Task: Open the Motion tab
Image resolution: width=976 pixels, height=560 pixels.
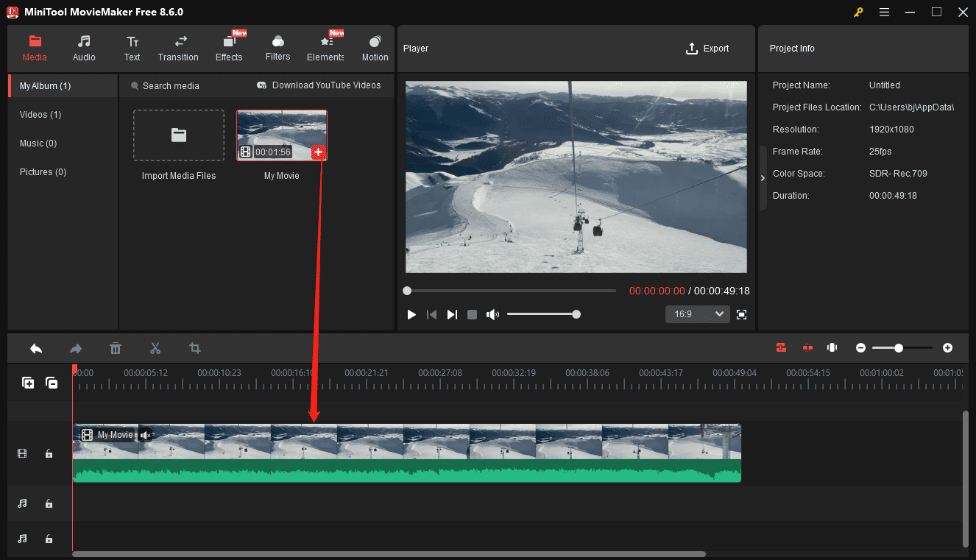Action: coord(375,48)
